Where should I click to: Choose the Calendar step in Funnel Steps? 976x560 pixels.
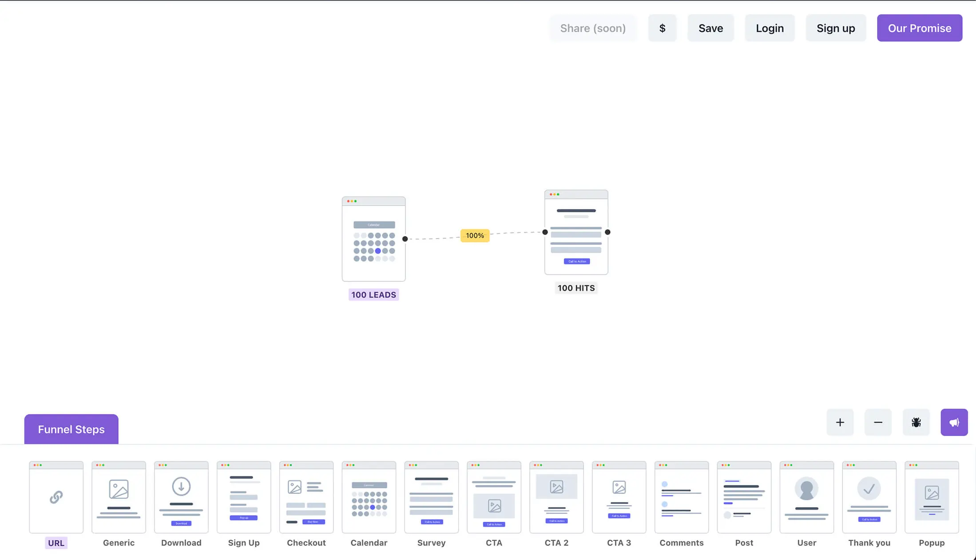click(x=369, y=497)
